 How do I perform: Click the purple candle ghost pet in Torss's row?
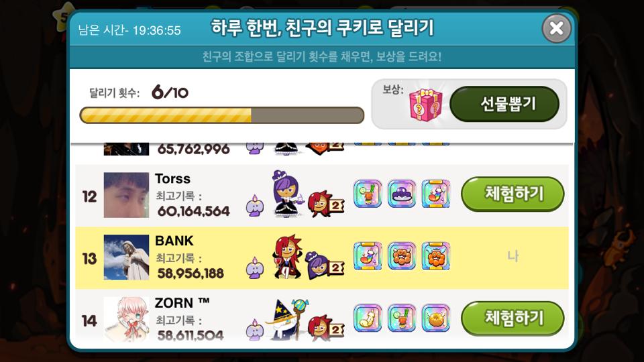point(255,206)
